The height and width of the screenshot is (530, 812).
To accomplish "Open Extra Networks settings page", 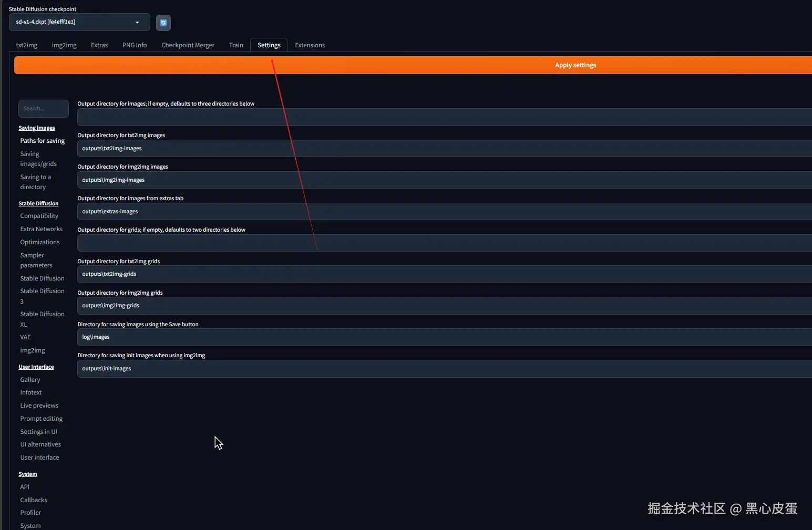I will [x=42, y=229].
